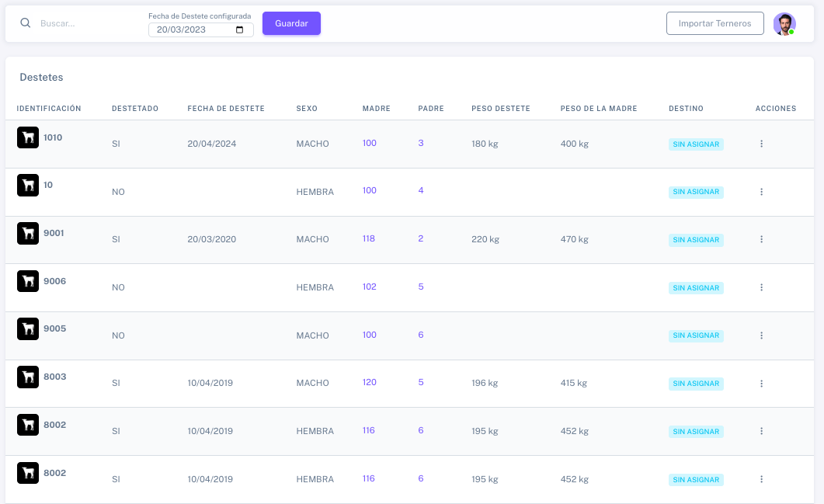
Task: Click the Importar Terneros button
Action: click(714, 23)
